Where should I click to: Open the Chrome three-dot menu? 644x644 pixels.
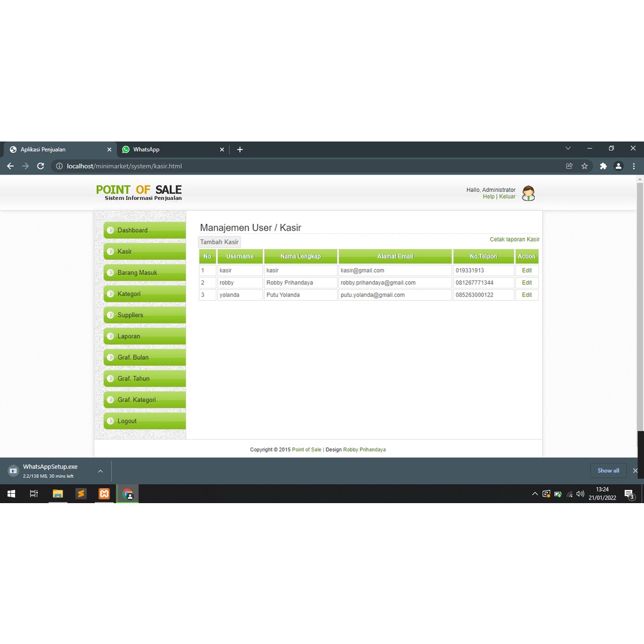pyautogui.click(x=634, y=166)
